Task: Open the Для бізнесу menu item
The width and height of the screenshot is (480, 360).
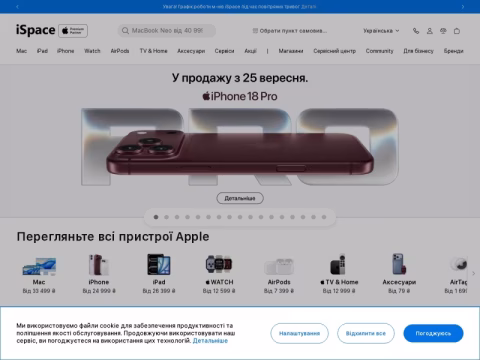Action: tap(418, 51)
